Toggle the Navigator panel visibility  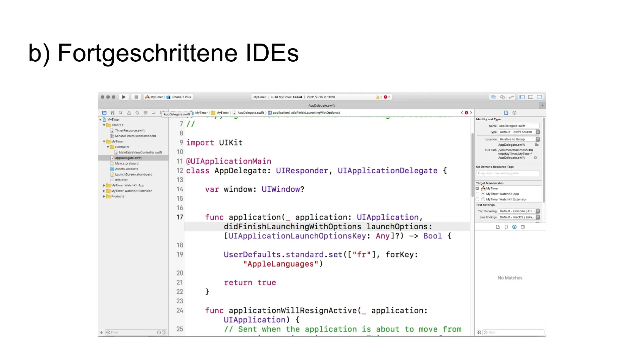pyautogui.click(x=522, y=97)
